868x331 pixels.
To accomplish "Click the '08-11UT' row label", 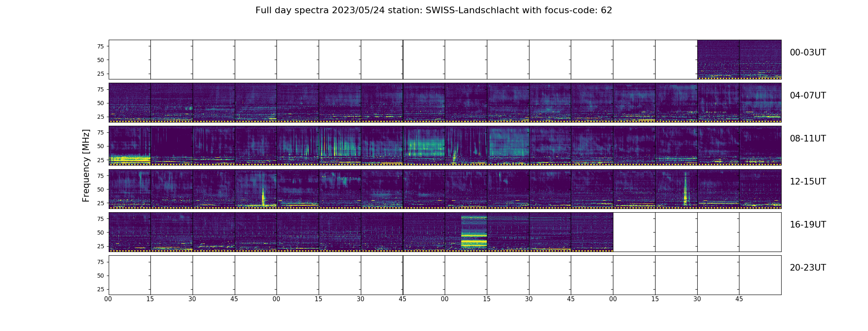I will click(808, 139).
